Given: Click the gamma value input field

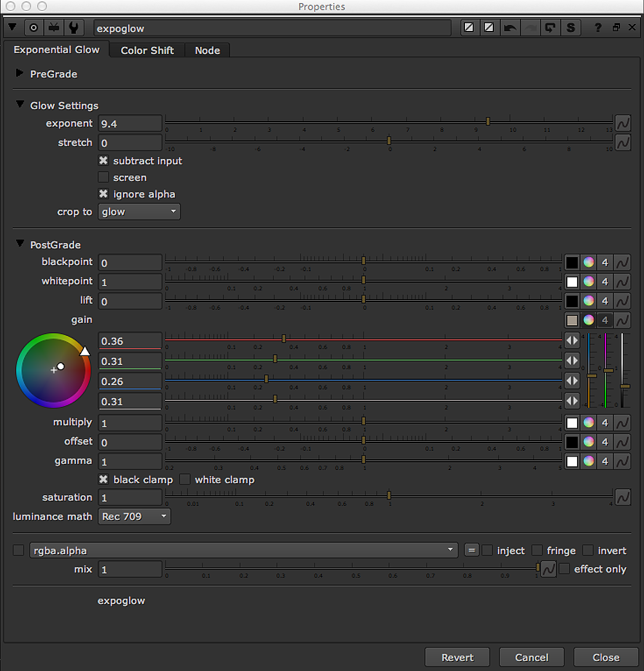Looking at the screenshot, I should 130,461.
